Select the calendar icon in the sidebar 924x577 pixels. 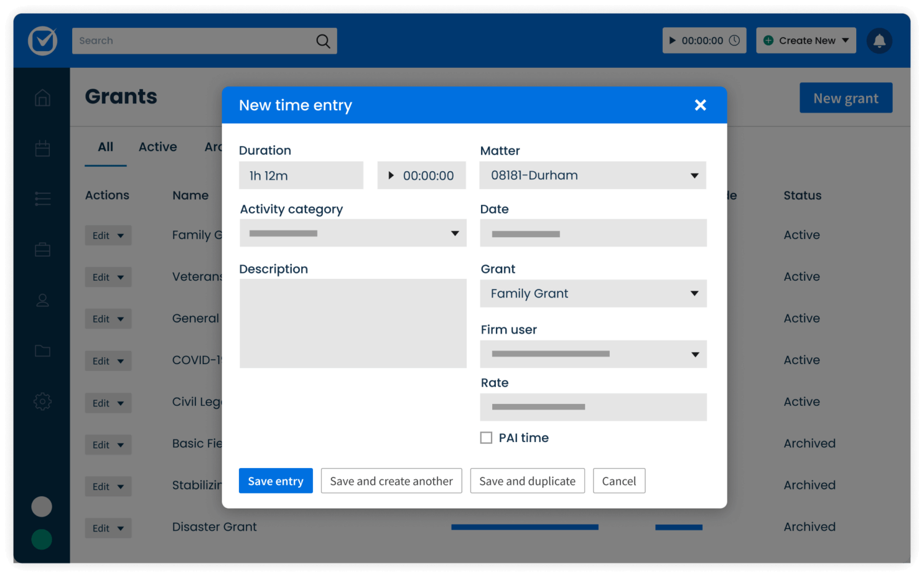42,148
